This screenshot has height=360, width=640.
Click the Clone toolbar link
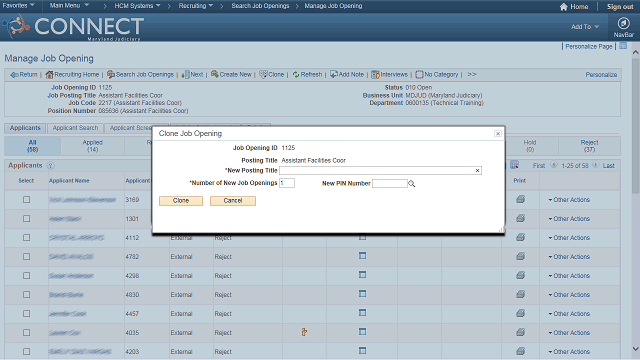272,75
